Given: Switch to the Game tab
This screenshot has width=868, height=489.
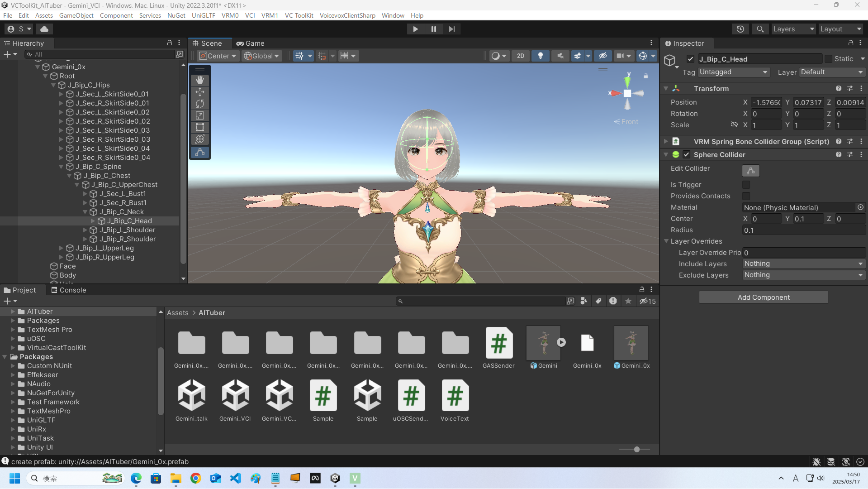Looking at the screenshot, I should (x=250, y=43).
